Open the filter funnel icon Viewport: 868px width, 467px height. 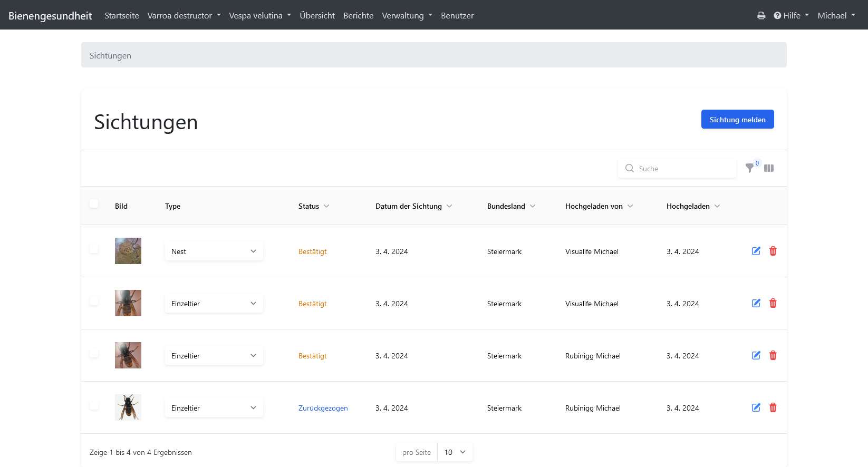[749, 168]
